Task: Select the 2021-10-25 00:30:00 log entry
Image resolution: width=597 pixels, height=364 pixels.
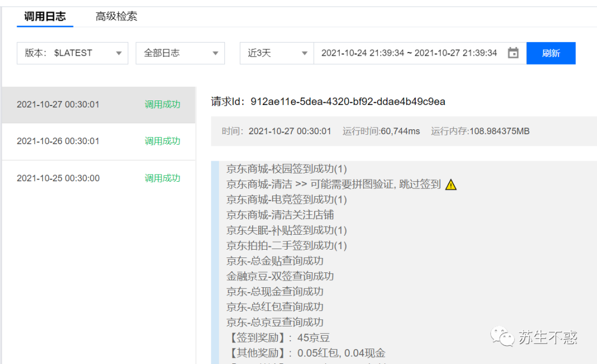Action: point(98,178)
